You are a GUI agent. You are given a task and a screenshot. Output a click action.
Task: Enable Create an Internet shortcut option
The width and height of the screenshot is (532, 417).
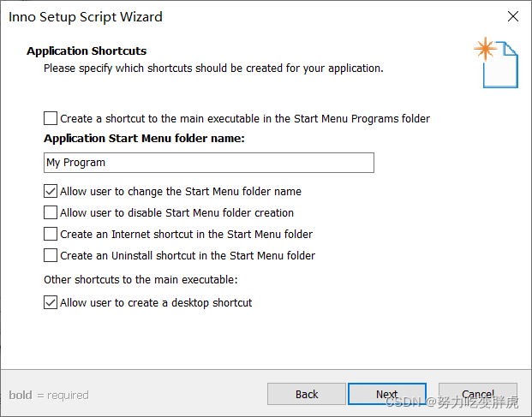tap(51, 234)
